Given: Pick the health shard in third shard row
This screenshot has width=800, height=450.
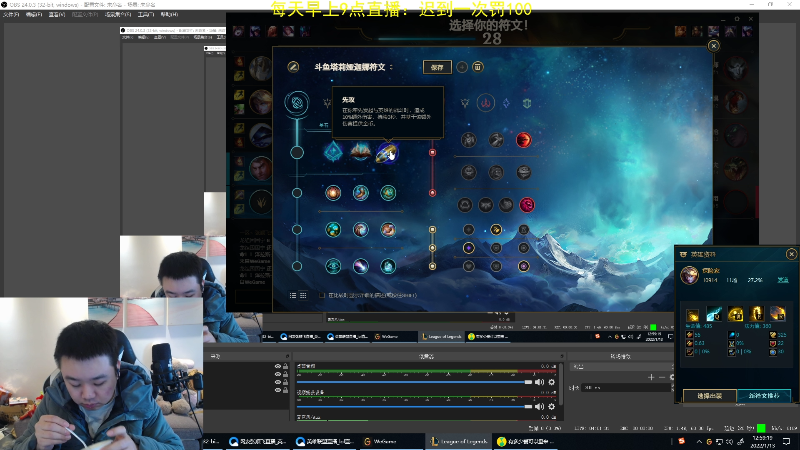Looking at the screenshot, I should (468, 266).
